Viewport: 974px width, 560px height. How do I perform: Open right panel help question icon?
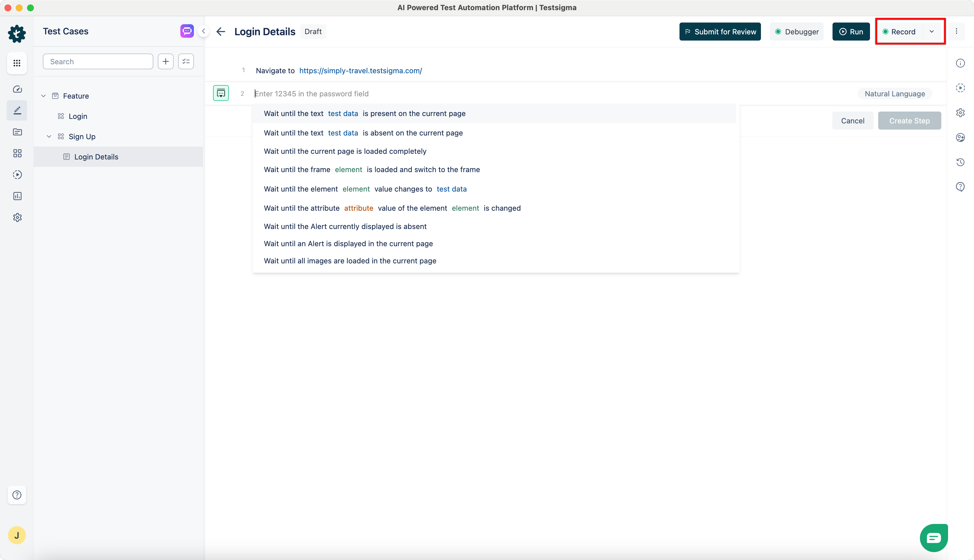(x=960, y=187)
